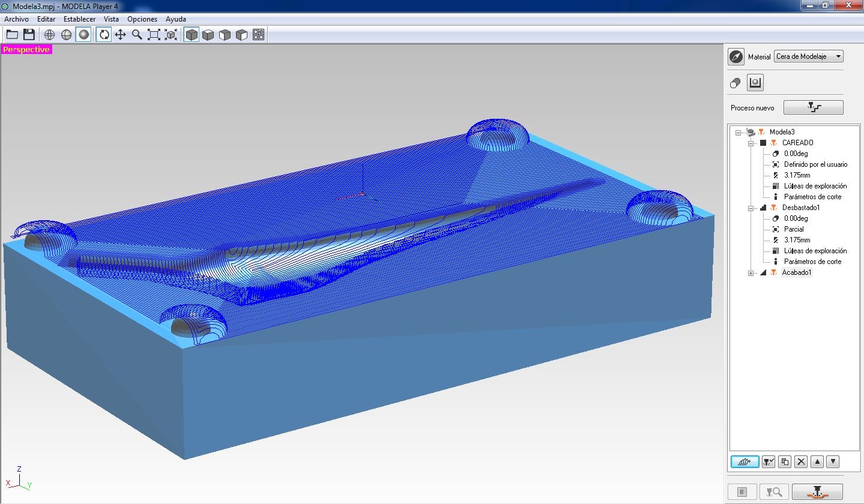The image size is (864, 504).
Task: Switch to the front-face cube view
Action: click(x=225, y=35)
